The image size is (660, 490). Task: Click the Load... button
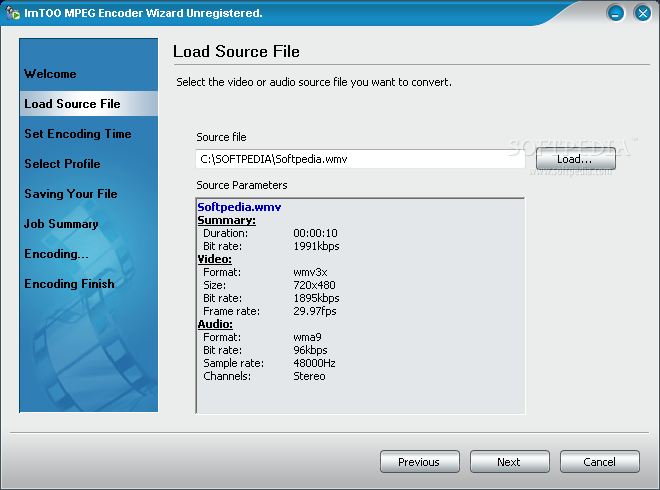[575, 159]
